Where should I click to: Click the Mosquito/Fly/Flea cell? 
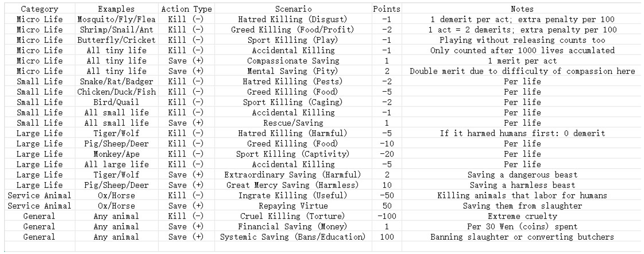coord(116,19)
